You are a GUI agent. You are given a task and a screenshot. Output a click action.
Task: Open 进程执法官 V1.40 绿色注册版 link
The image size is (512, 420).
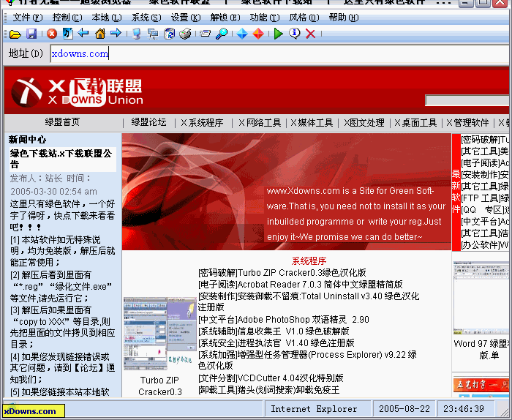click(276, 343)
